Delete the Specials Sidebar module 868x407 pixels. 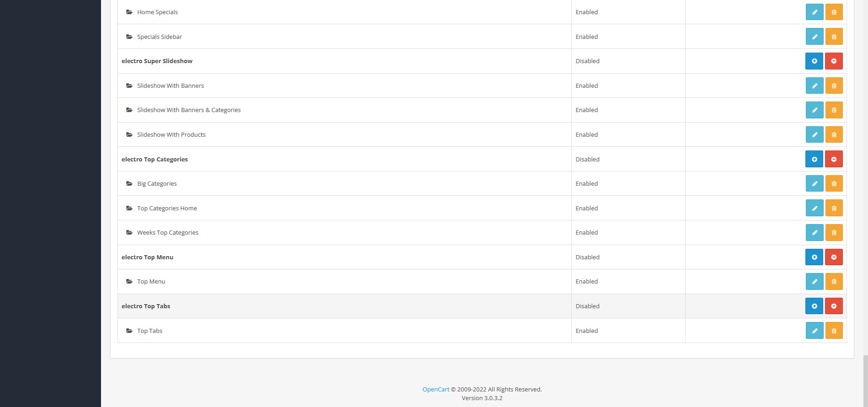click(834, 37)
